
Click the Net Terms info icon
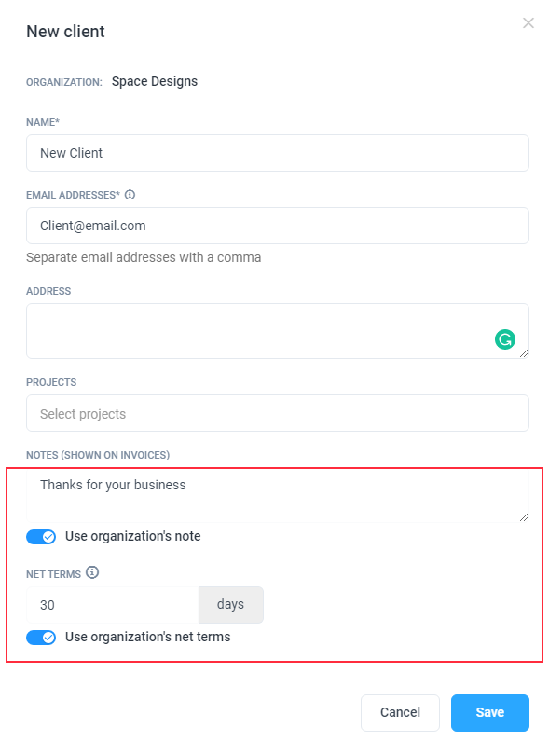click(92, 572)
